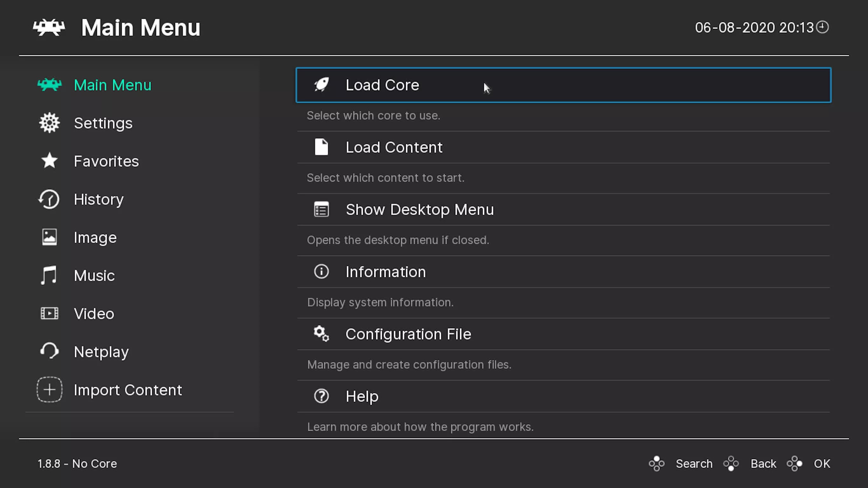Select the Settings gear icon in sidebar
The image size is (868, 488).
point(49,123)
